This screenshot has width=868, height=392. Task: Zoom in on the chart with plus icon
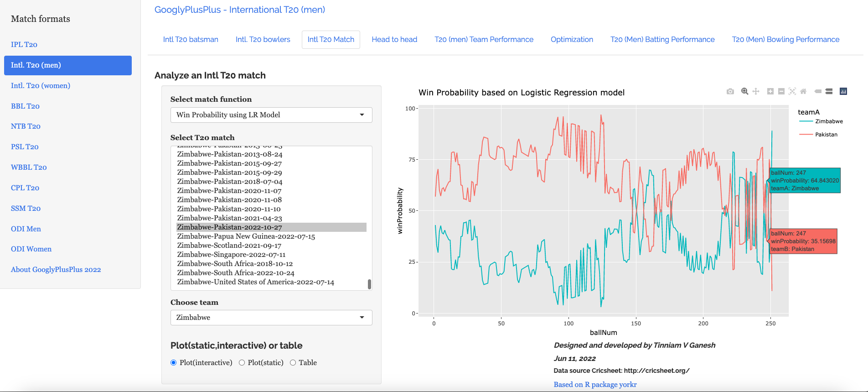(x=770, y=91)
